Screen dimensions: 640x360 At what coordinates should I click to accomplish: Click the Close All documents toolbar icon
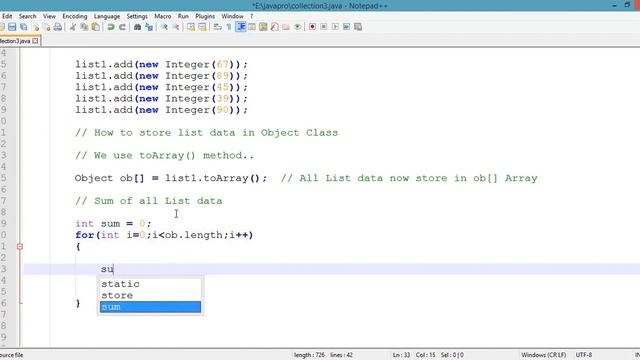pos(47,27)
